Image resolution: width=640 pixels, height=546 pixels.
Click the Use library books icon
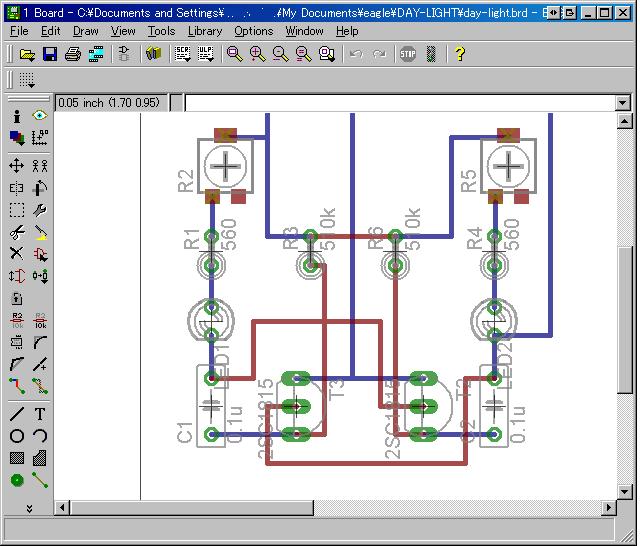pos(153,54)
